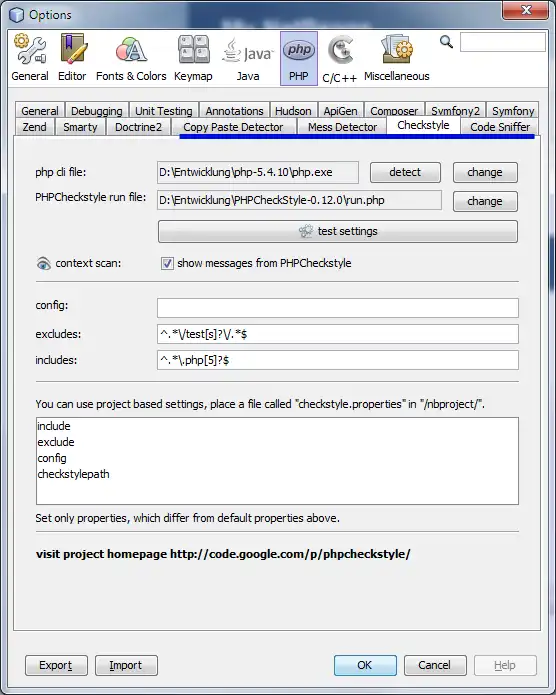Click the 'checkstylepath' property line
Viewport: 556px width, 695px height.
[74, 474]
